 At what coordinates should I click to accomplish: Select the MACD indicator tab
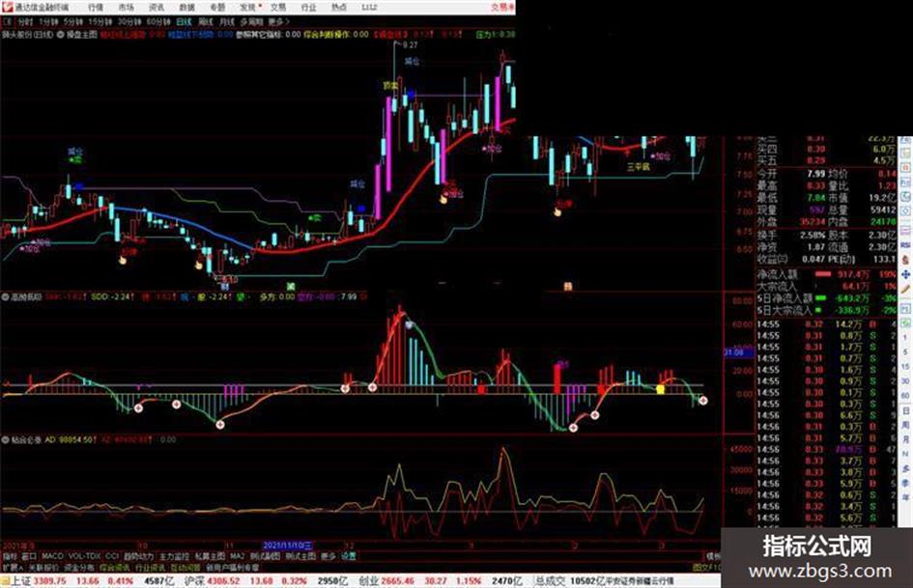pos(52,556)
